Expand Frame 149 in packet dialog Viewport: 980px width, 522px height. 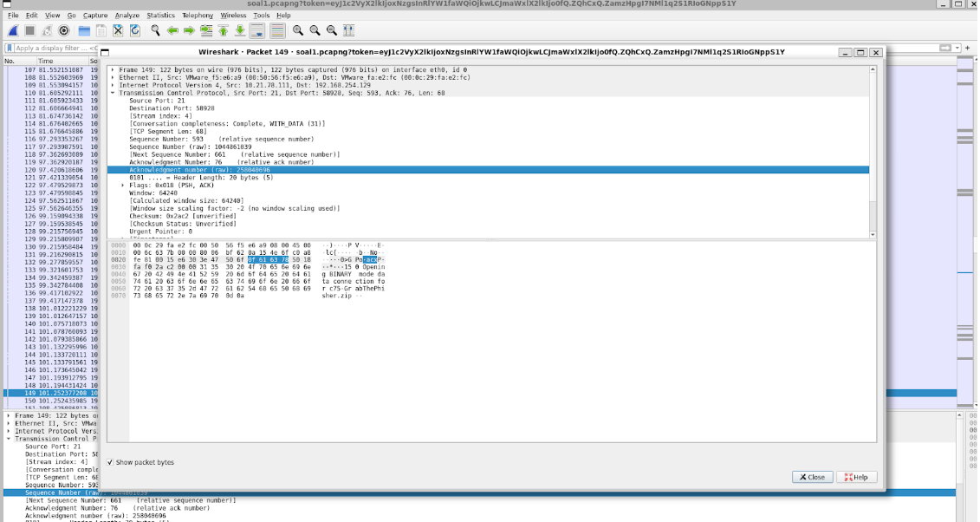[x=113, y=70]
